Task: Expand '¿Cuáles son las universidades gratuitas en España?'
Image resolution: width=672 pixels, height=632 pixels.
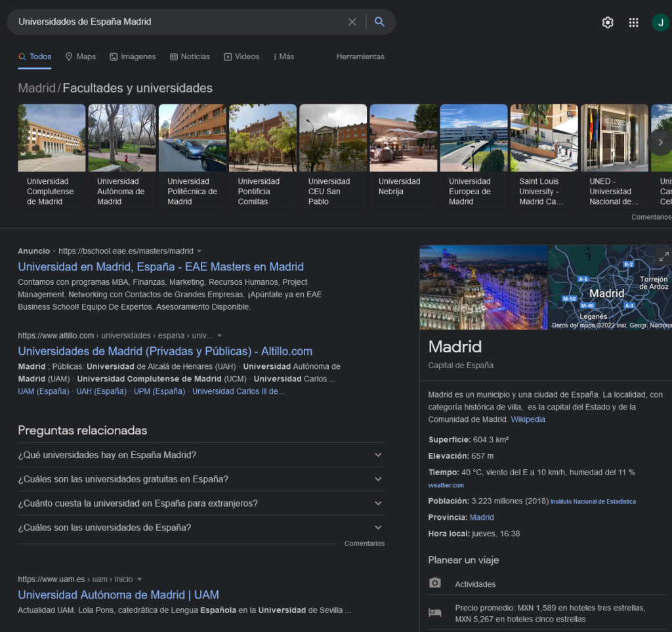Action: (x=201, y=479)
